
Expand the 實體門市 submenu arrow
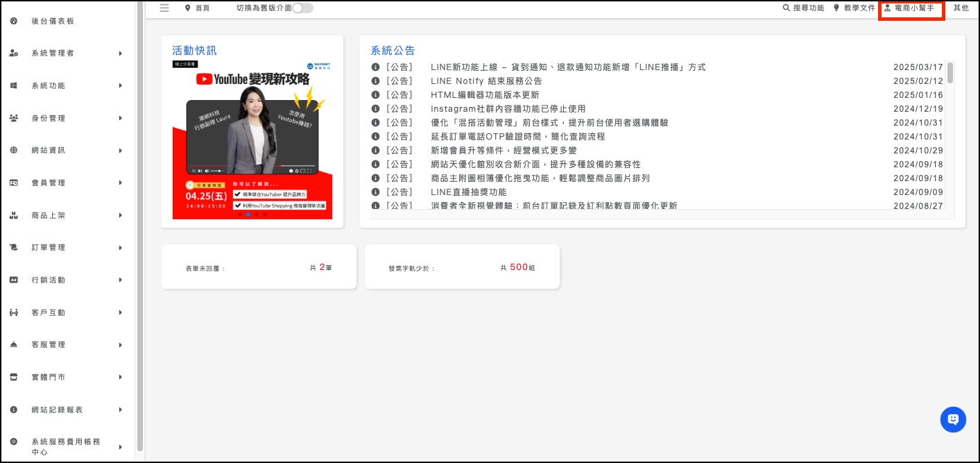tap(121, 377)
